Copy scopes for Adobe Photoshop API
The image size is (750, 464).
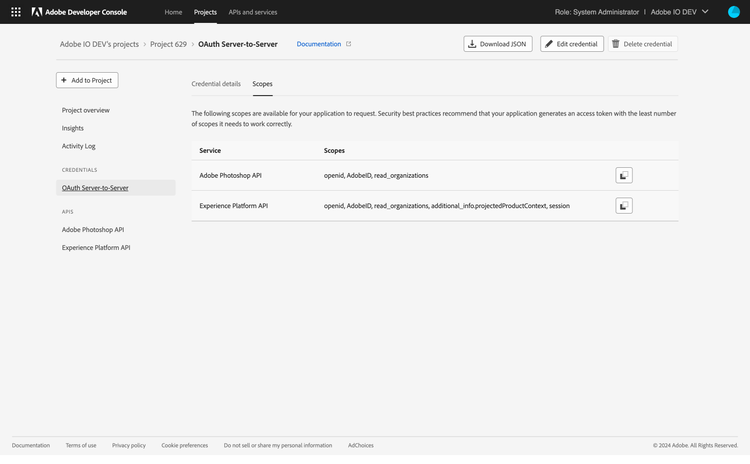click(624, 175)
